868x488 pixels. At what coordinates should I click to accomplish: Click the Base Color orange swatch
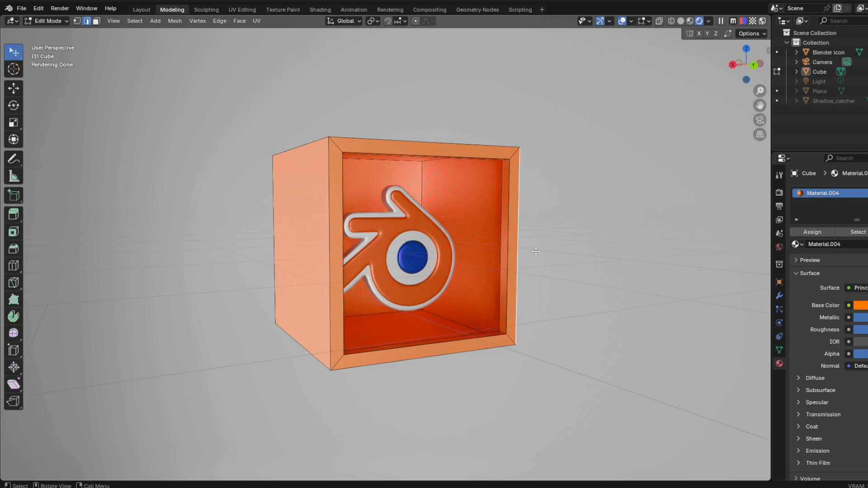click(x=861, y=305)
